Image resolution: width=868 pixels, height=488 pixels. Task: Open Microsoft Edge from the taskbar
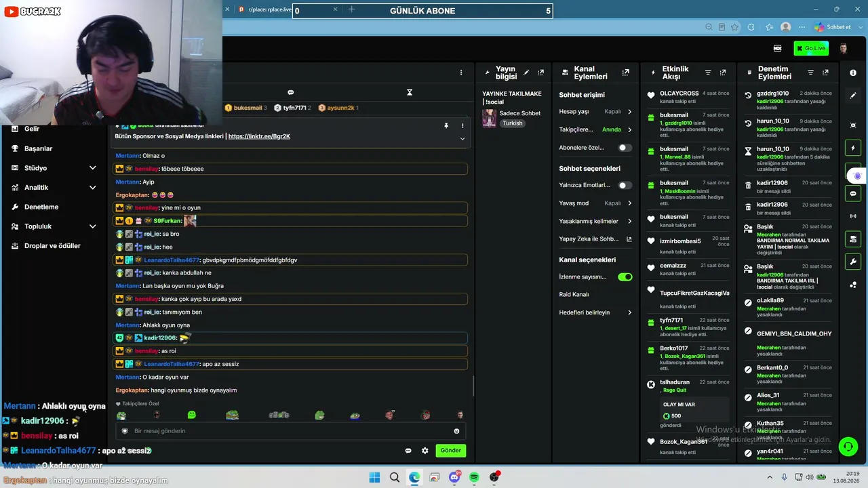tap(414, 477)
